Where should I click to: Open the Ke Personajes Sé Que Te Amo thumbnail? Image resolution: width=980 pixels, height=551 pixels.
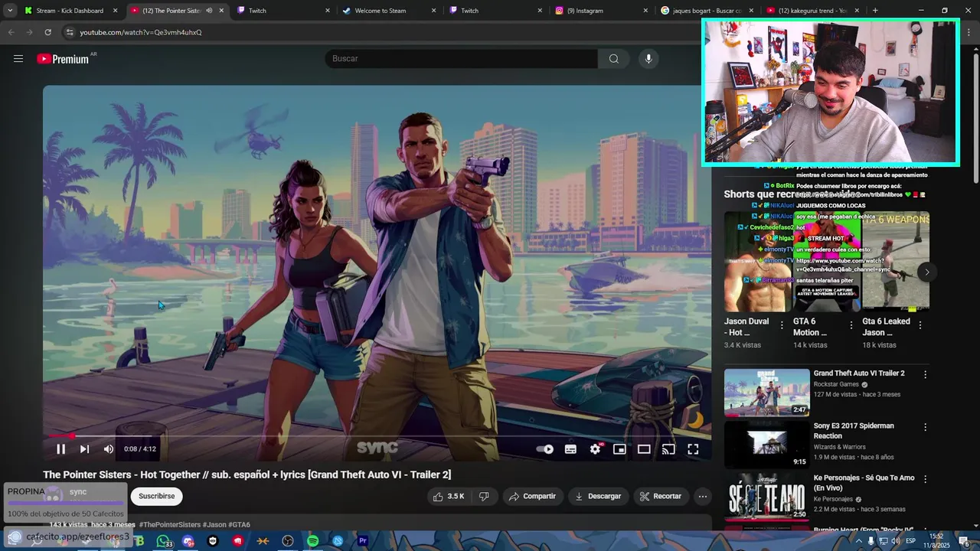766,497
